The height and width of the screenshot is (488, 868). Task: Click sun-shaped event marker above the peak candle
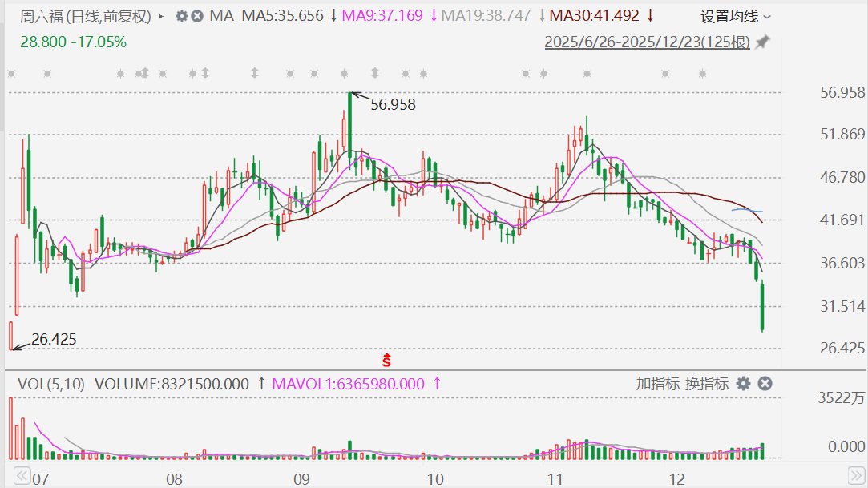click(344, 73)
